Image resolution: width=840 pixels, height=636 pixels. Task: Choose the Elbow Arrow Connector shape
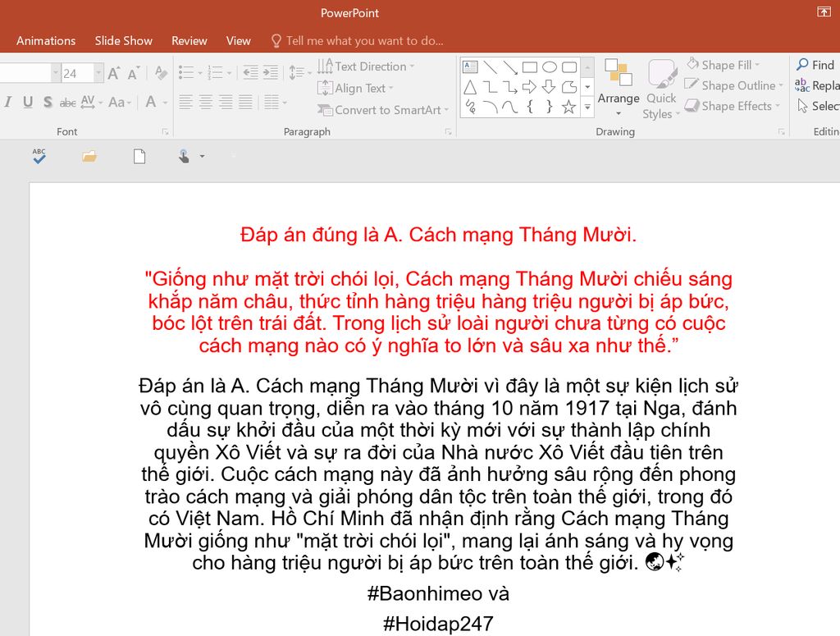click(x=510, y=87)
